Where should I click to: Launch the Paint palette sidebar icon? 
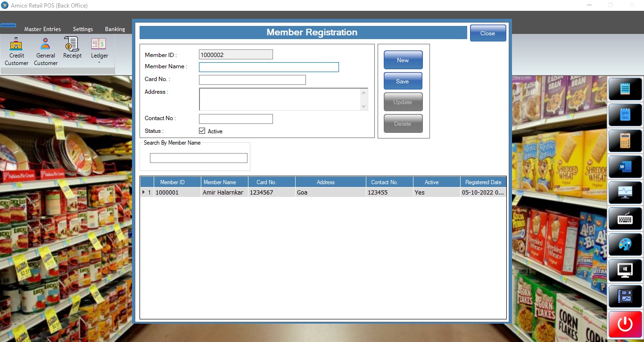[625, 244]
